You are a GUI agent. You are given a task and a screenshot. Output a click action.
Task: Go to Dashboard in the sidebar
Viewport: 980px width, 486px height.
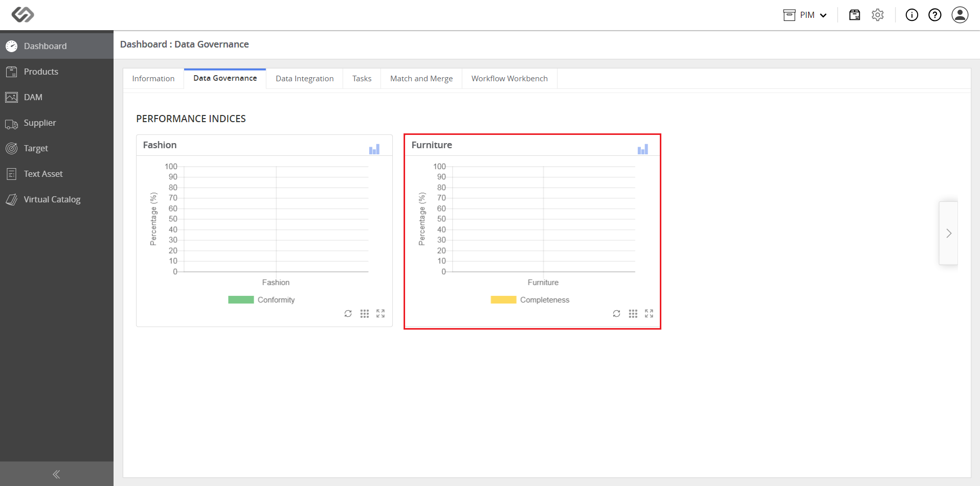[57, 46]
